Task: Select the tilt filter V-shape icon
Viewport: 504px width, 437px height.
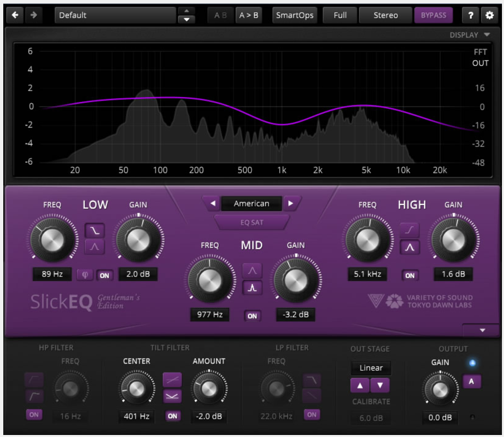Action: coord(172,396)
